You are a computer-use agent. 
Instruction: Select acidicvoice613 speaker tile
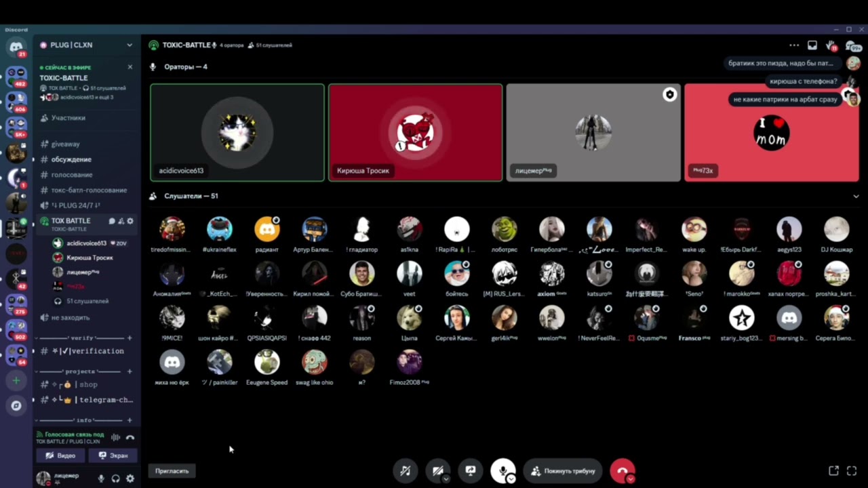click(x=237, y=133)
